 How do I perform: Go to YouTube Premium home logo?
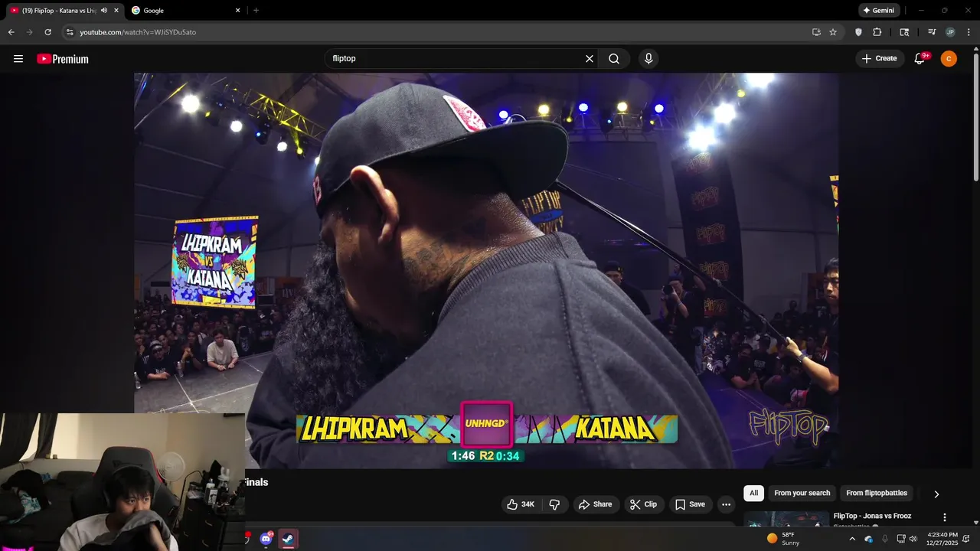(x=63, y=59)
